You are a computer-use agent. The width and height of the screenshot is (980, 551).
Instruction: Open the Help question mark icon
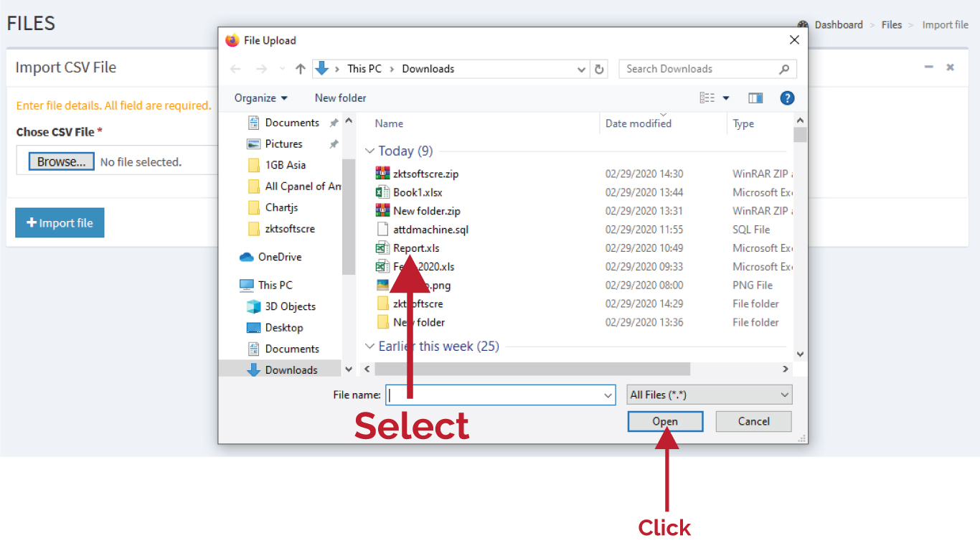[x=787, y=98]
